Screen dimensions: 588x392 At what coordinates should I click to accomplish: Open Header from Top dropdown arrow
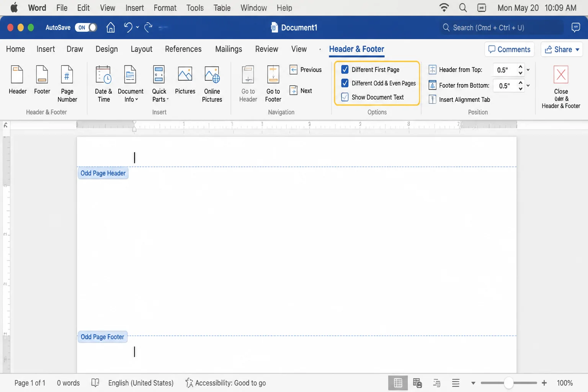coord(528,70)
